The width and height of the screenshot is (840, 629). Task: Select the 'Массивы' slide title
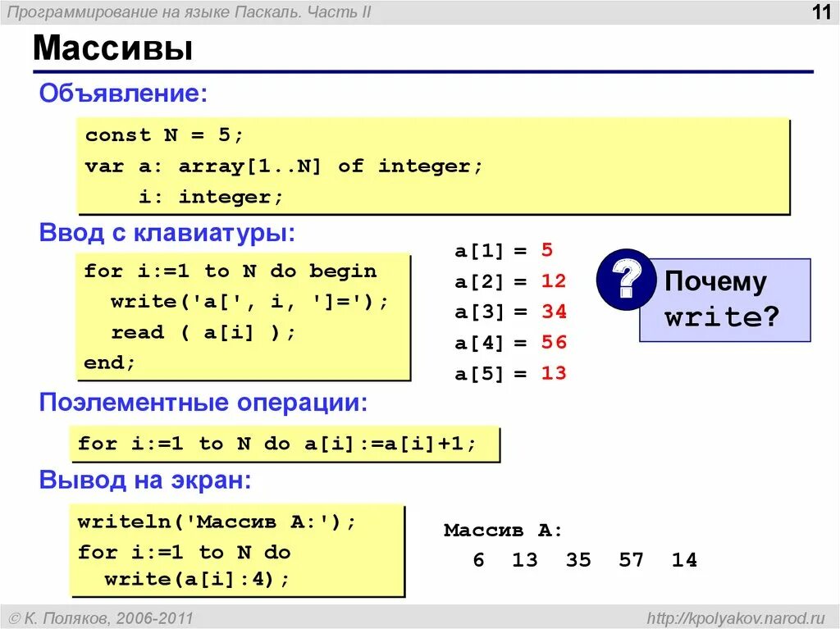point(112,48)
